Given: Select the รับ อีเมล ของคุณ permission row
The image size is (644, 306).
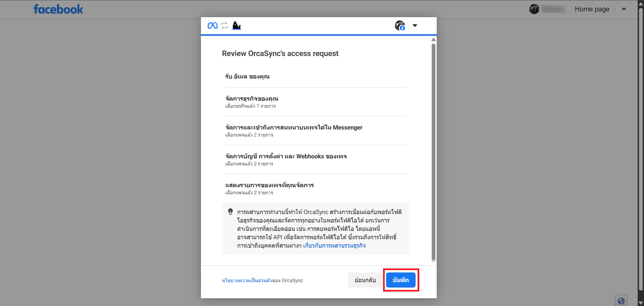Looking at the screenshot, I should coord(315,76).
